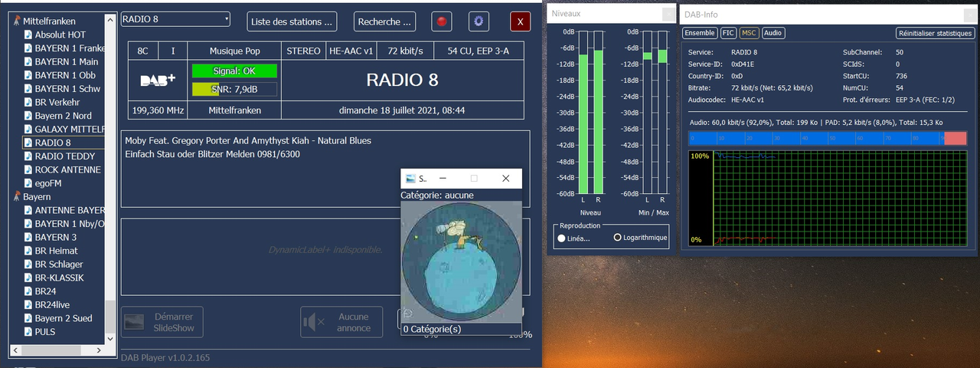980x368 pixels.
Task: Click the note icon beside ROCK ANTENNE
Action: (x=28, y=169)
